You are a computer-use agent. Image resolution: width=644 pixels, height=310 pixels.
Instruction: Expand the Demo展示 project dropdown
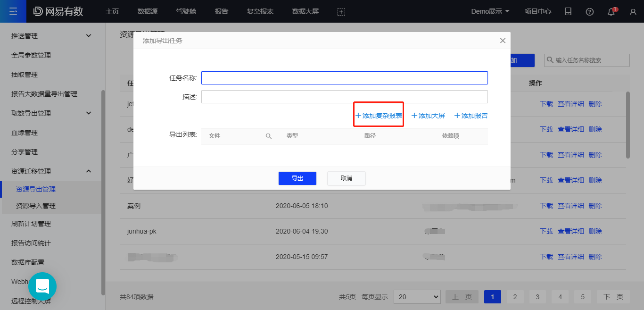[x=490, y=11]
